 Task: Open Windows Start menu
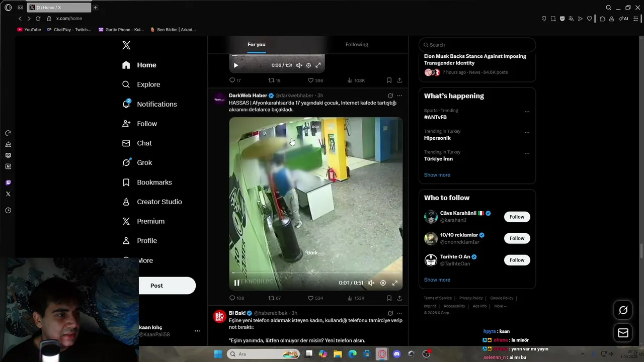click(218, 354)
